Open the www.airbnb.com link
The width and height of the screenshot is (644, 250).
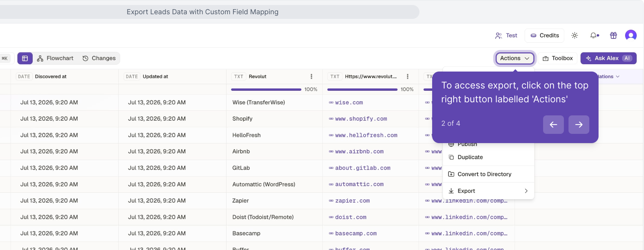pos(359,152)
